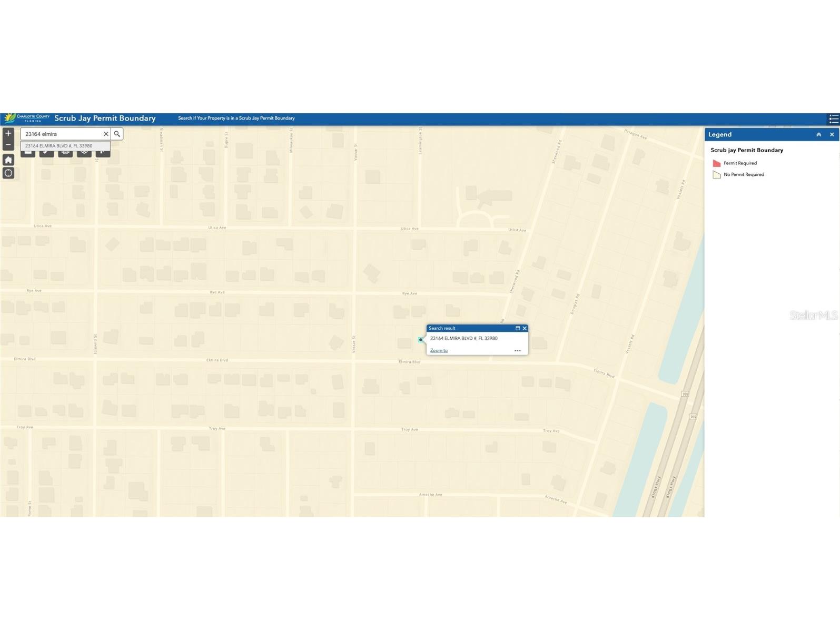This screenshot has width=840, height=630.
Task: Click the search result location marker
Action: [x=420, y=340]
